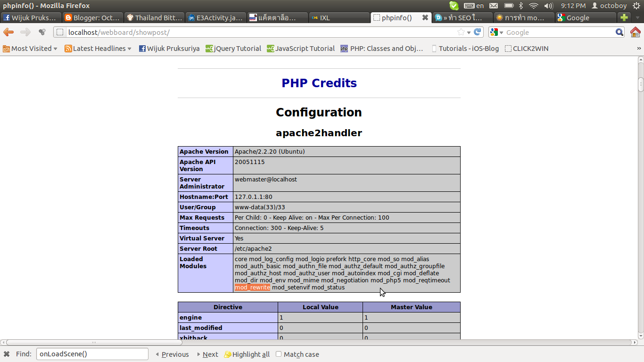Open the battery indicator
Image resolution: width=644 pixels, height=362 pixels.
[508, 6]
